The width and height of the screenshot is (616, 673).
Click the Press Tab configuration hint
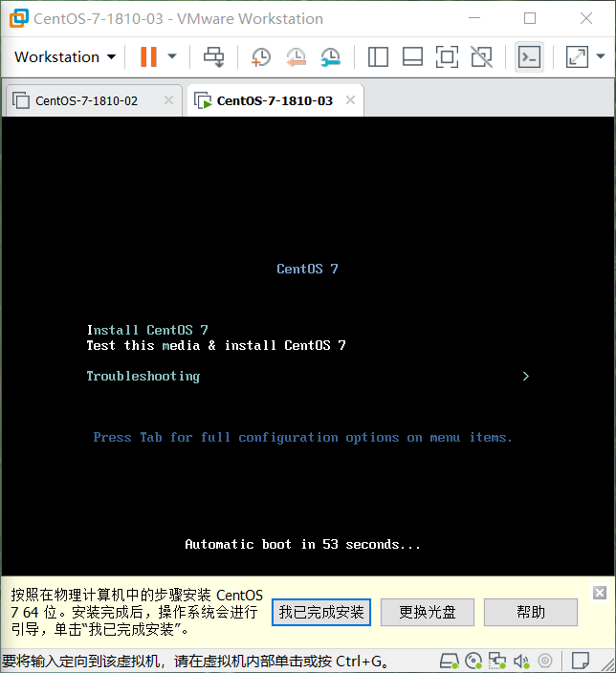tap(303, 438)
